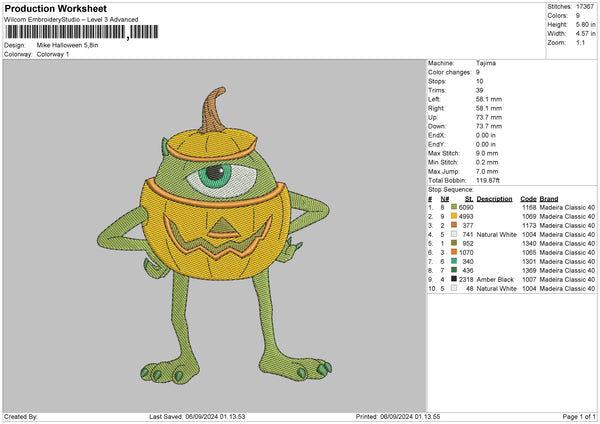
Task: Select the 'Left:' measurement label
Action: click(x=434, y=99)
